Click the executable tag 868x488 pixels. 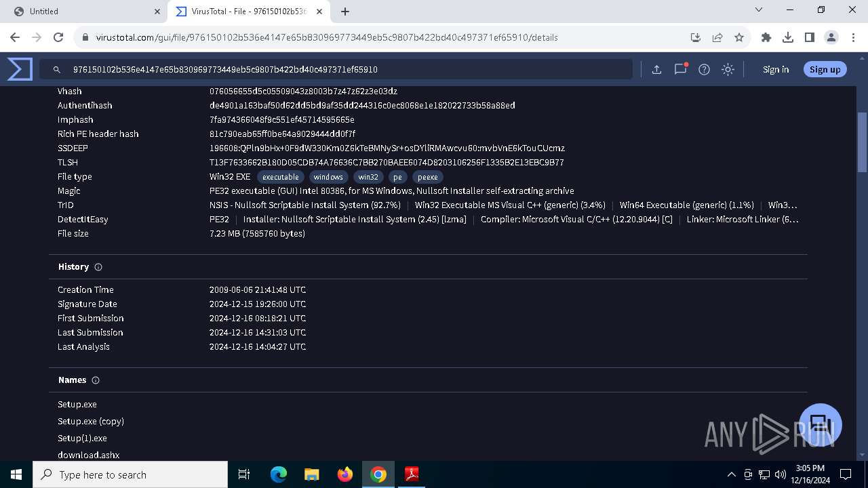pyautogui.click(x=281, y=177)
